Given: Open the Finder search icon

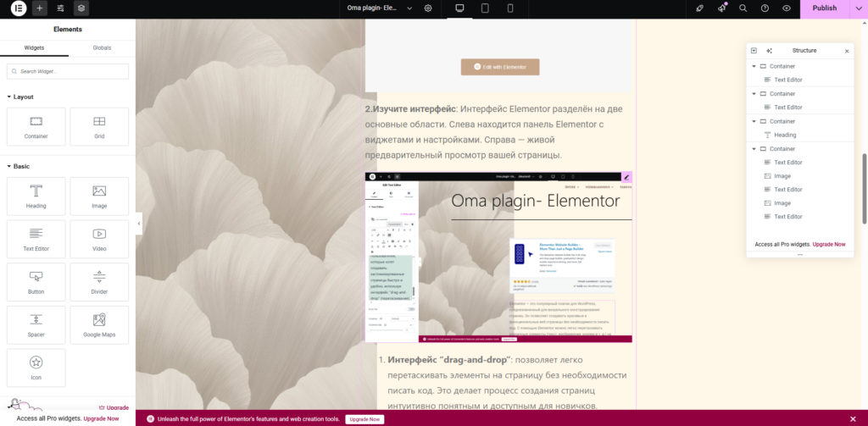Looking at the screenshot, I should click(743, 8).
